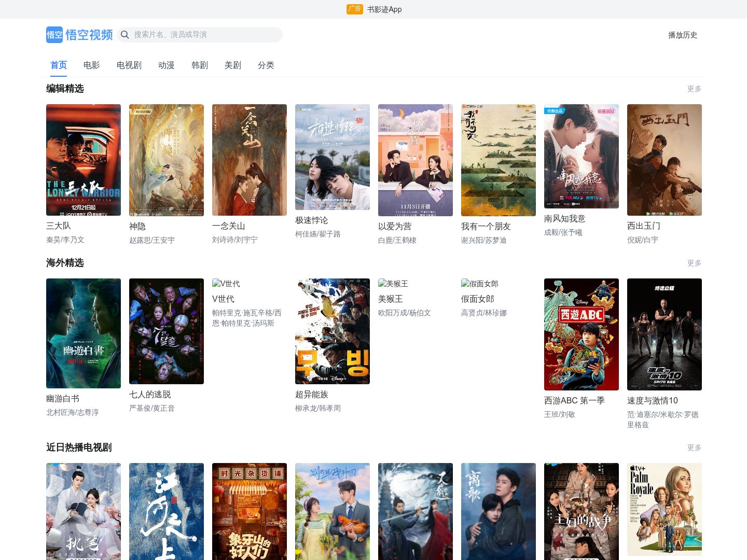Open the 超异能族 poster
This screenshot has height=560, width=747.
point(333,331)
